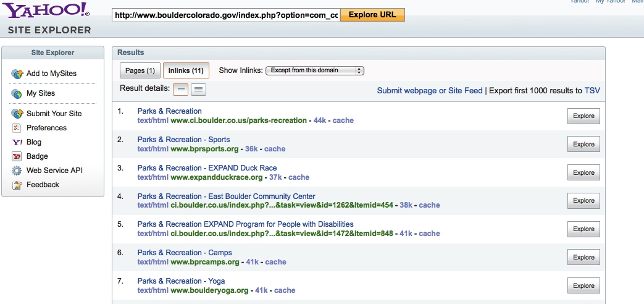Viewport: 644px width, 304px height.
Task: Click www.bprsports.org URL
Action: (x=204, y=149)
